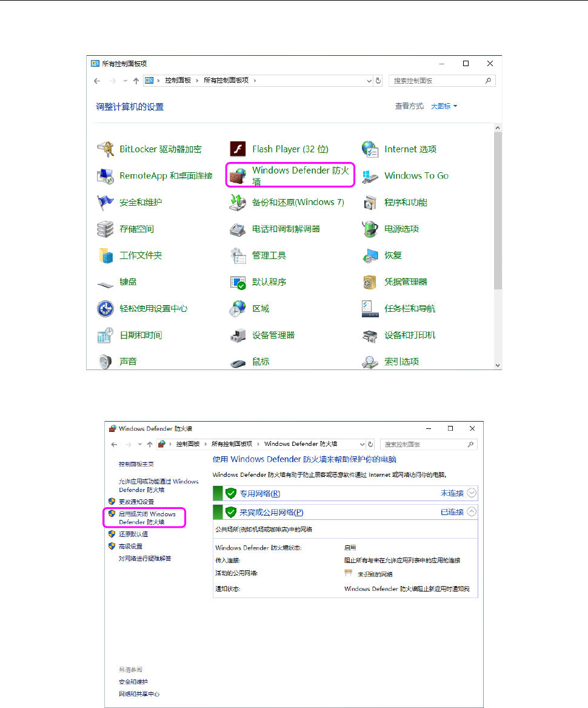Viewport: 588px width, 708px height.
Task: Click 搜索控制面板 field in Firewall window
Action: [x=428, y=444]
